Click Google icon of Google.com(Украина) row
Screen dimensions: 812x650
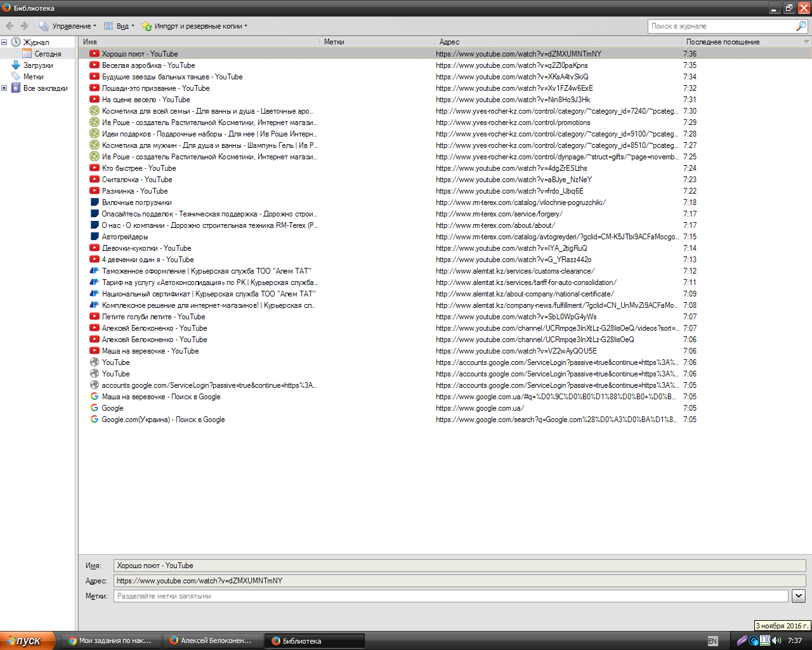95,420
